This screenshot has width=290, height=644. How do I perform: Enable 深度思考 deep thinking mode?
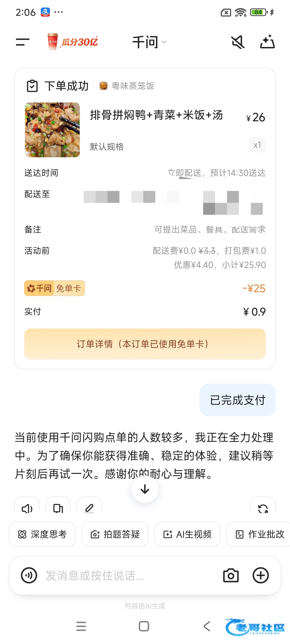pos(42,534)
